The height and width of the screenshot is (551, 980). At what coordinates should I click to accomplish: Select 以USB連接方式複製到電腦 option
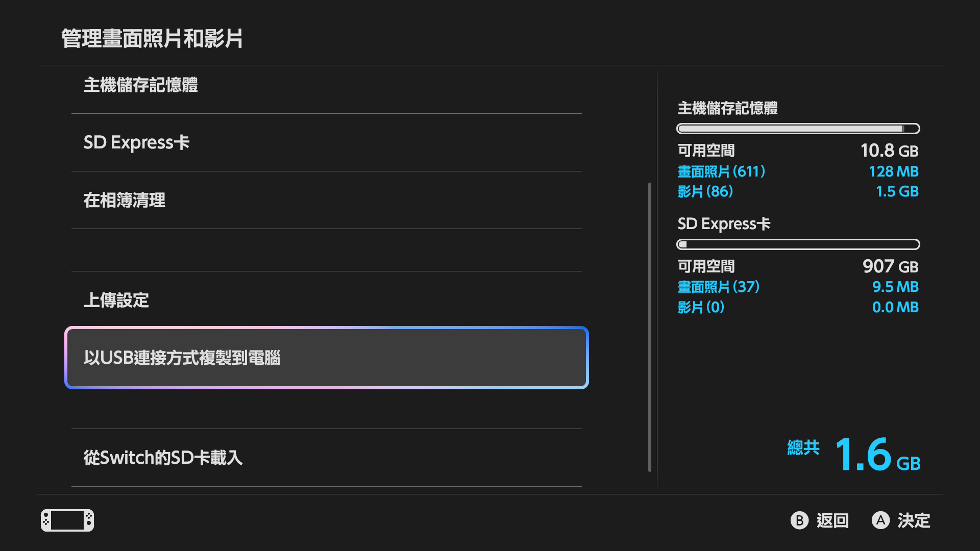[x=327, y=358]
